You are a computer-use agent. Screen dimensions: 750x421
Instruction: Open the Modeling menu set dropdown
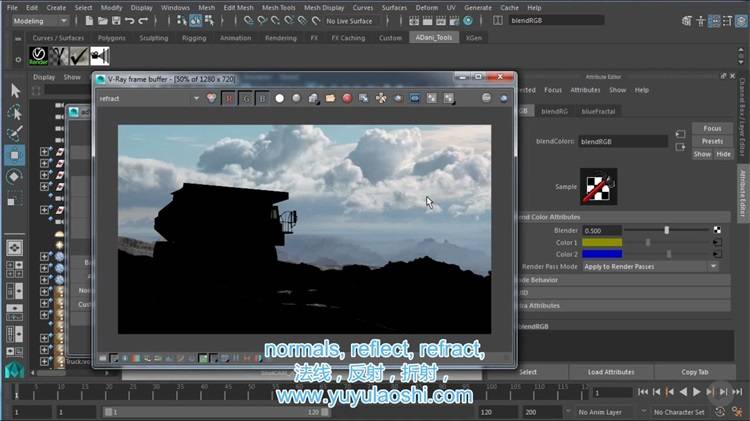pos(39,20)
